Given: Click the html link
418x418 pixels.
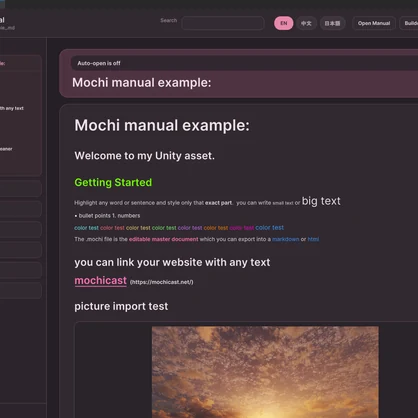Looking at the screenshot, I should click(313, 239).
